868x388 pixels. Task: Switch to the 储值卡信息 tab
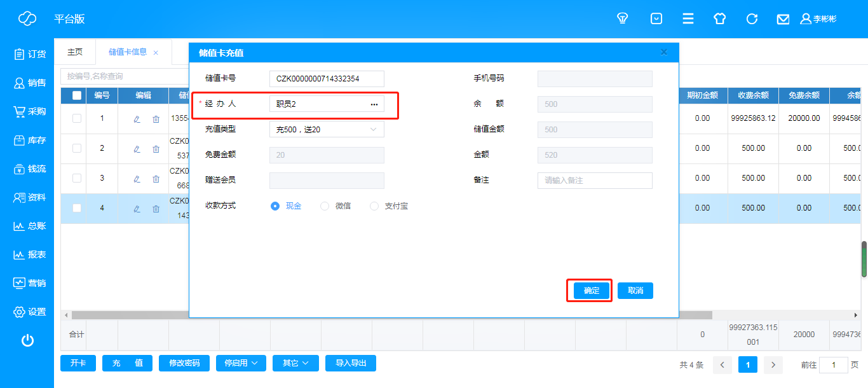(x=128, y=52)
